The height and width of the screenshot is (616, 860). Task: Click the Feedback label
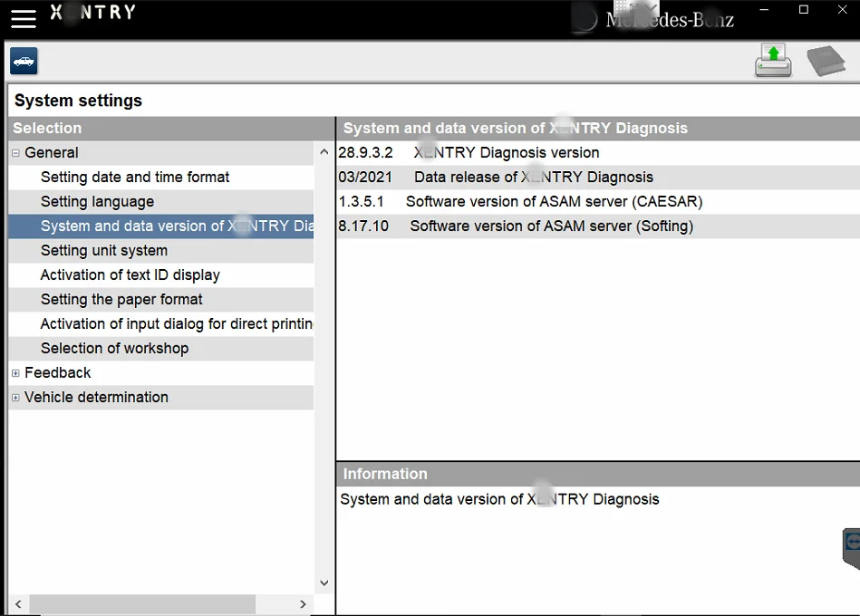[x=58, y=372]
